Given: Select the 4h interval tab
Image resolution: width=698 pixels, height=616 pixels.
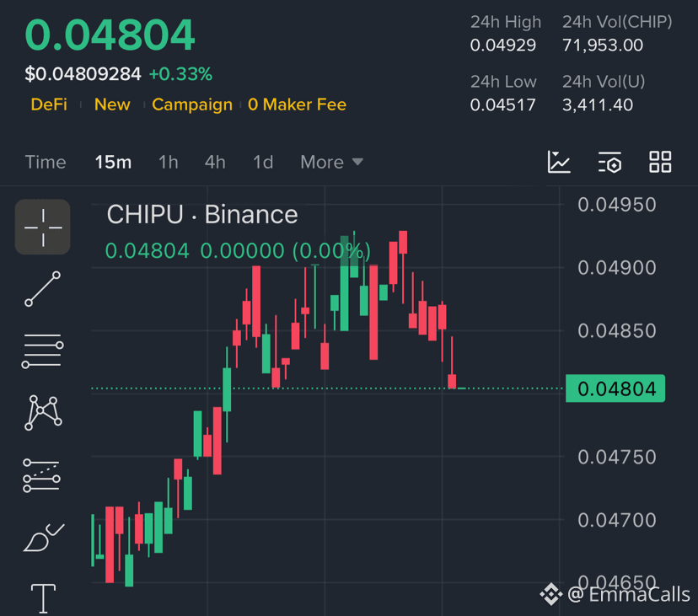Looking at the screenshot, I should point(215,162).
